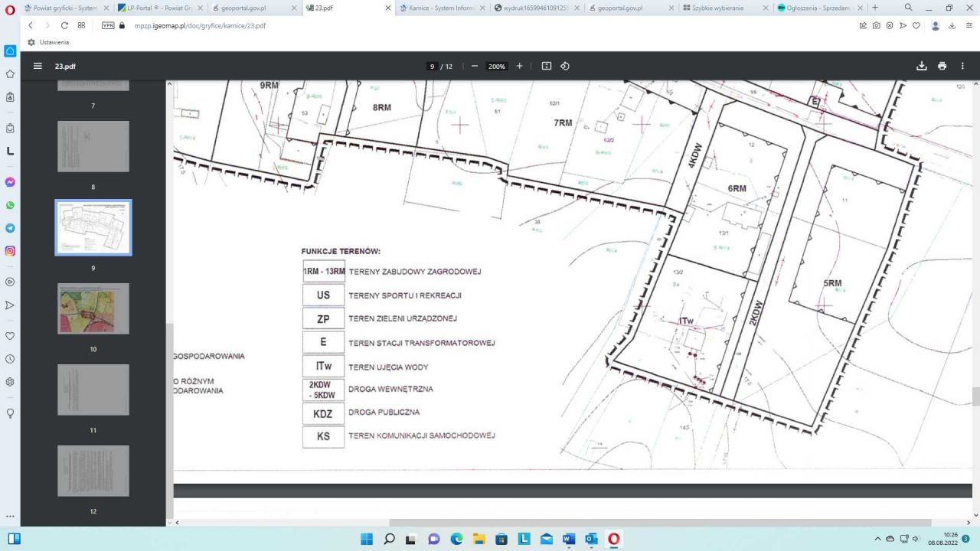Toggle the PDF thumbnail sidebar menu
This screenshot has width=980, height=551.
pyautogui.click(x=38, y=66)
